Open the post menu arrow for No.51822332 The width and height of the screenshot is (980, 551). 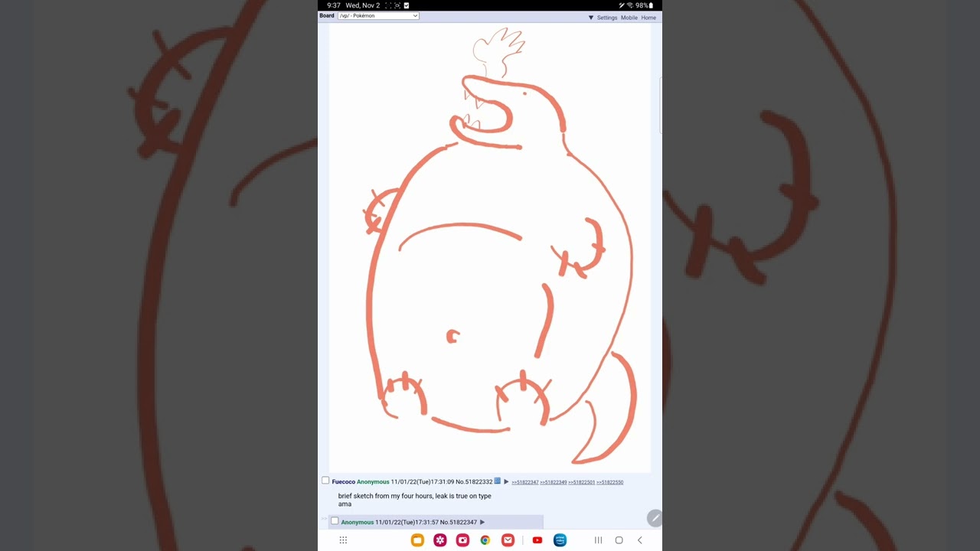click(506, 482)
